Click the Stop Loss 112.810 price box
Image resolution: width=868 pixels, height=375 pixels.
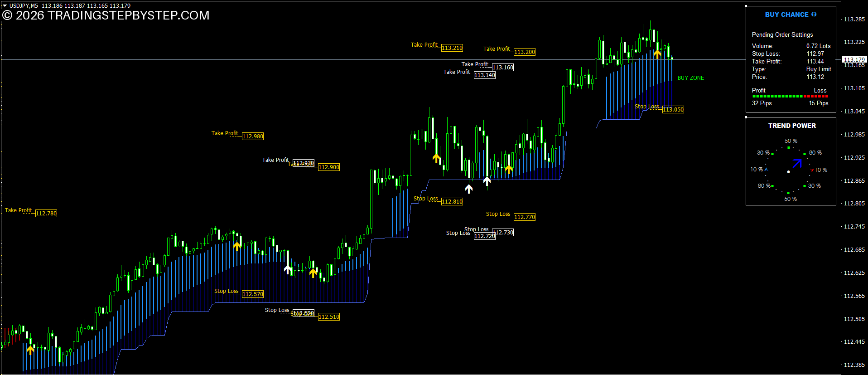(x=452, y=201)
